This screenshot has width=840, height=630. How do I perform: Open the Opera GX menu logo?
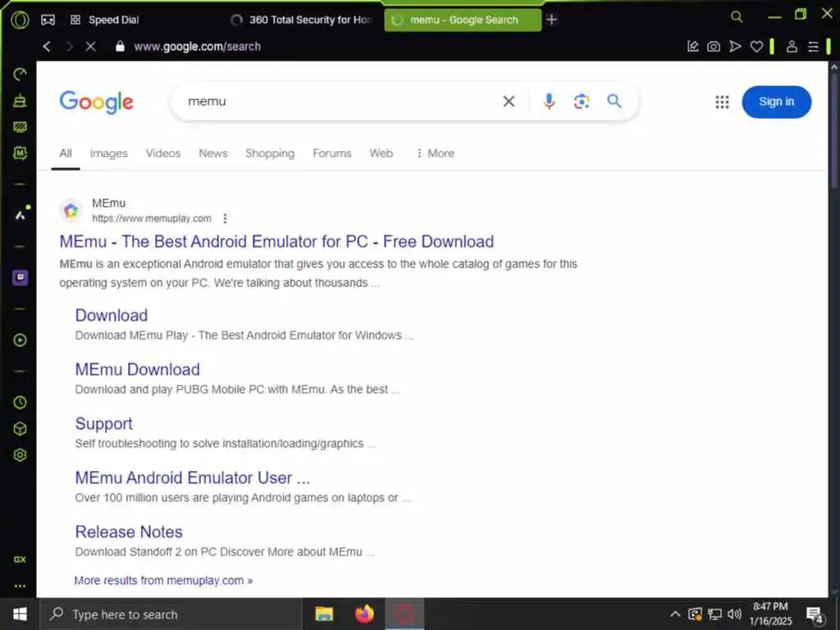[20, 20]
